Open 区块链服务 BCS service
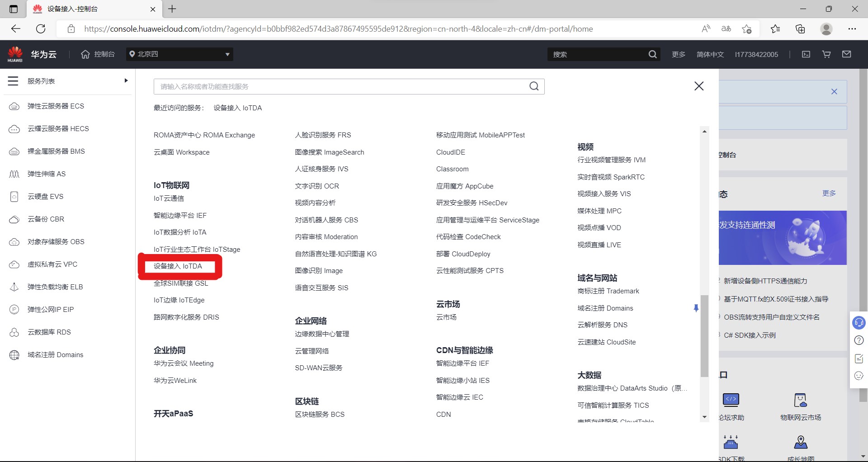The image size is (868, 462). tap(320, 415)
